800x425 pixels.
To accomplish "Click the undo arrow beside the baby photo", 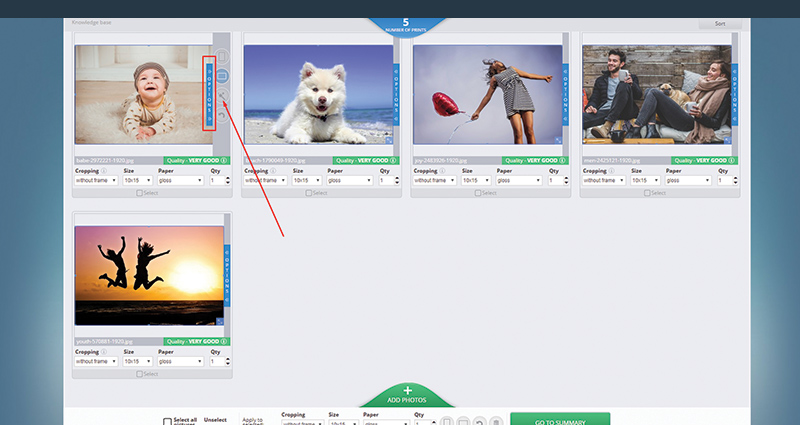I will [x=222, y=115].
